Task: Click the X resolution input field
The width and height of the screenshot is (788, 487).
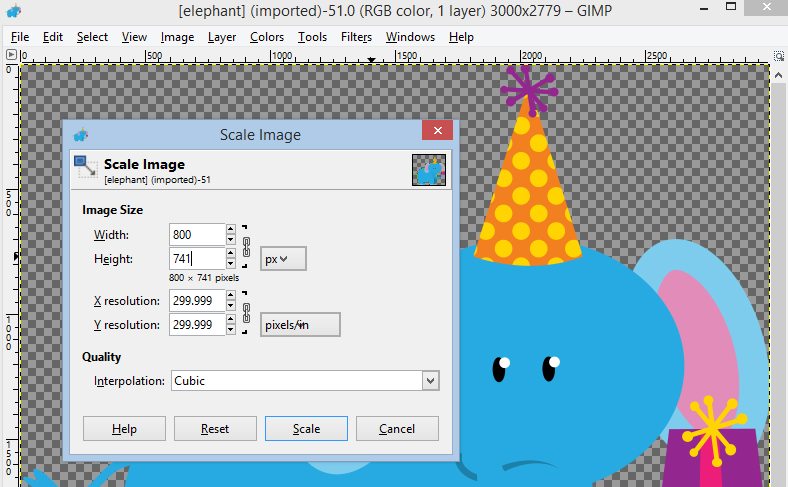Action: pyautogui.click(x=196, y=301)
